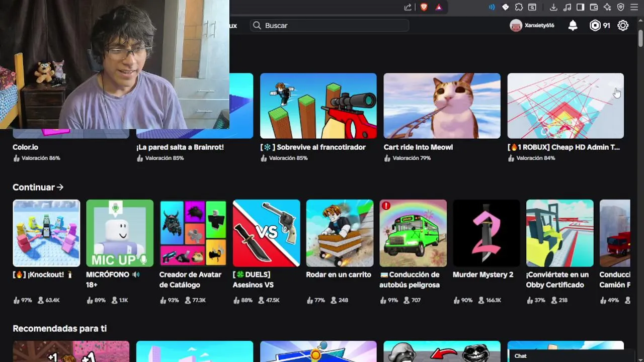The width and height of the screenshot is (644, 362).
Task: Click the Roblox notifications bell
Action: 573,26
